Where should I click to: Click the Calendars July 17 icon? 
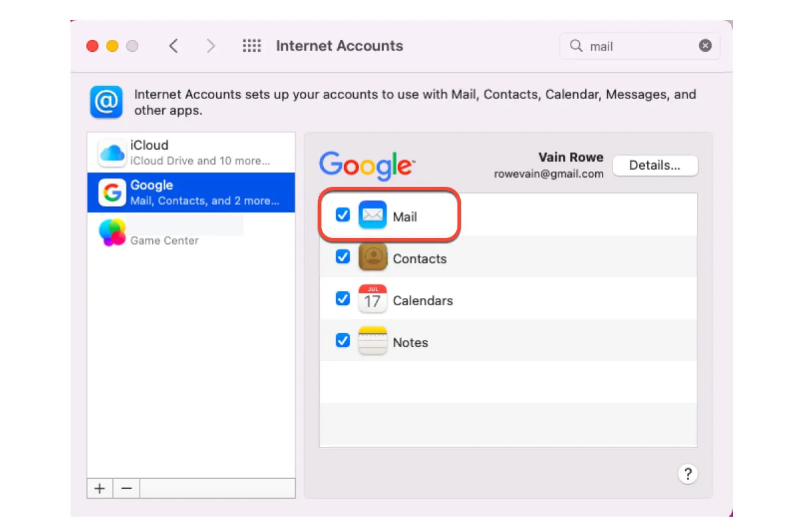tap(372, 299)
